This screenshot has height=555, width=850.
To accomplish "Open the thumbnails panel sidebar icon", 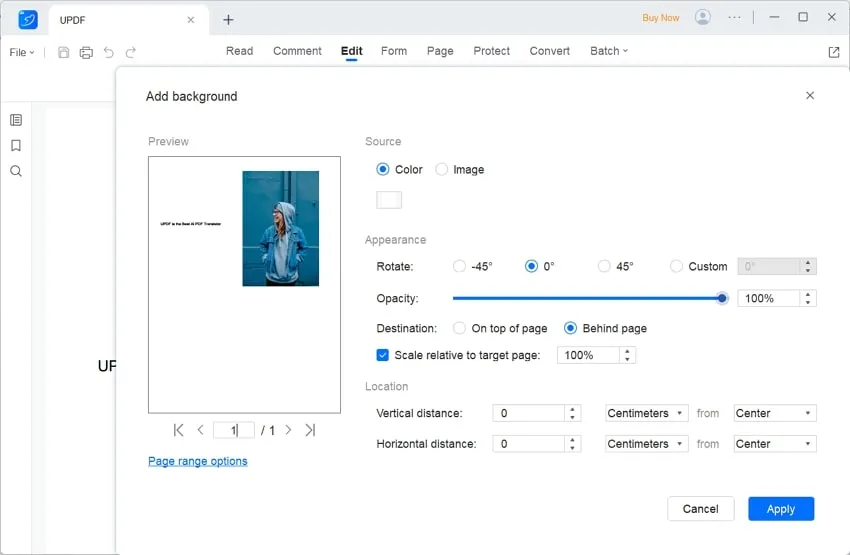I will pos(16,120).
